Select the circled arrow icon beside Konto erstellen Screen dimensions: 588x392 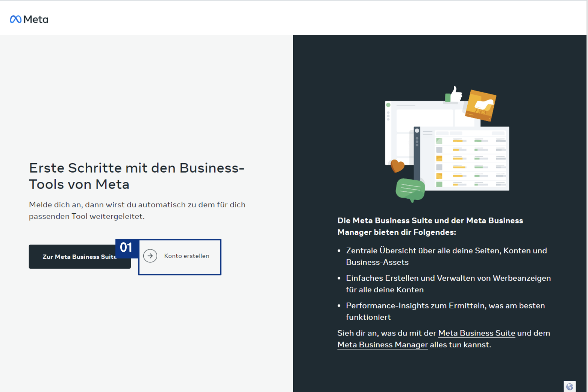150,256
